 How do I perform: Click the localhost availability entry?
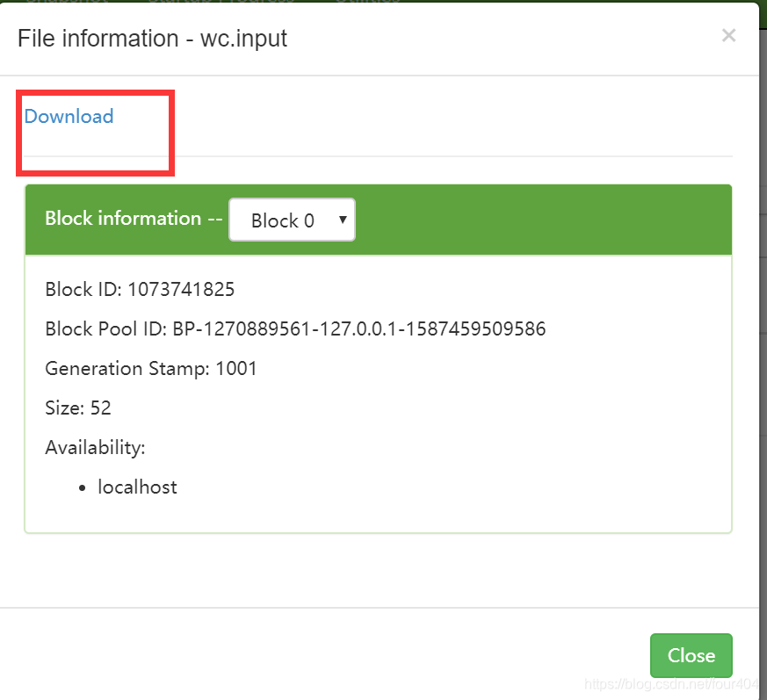pyautogui.click(x=137, y=487)
